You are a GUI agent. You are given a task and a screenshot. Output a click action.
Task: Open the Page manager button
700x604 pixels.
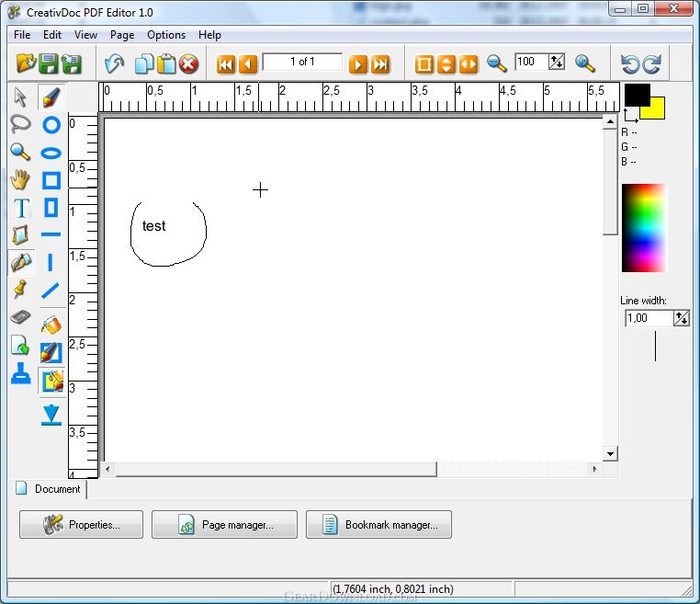pyautogui.click(x=224, y=525)
